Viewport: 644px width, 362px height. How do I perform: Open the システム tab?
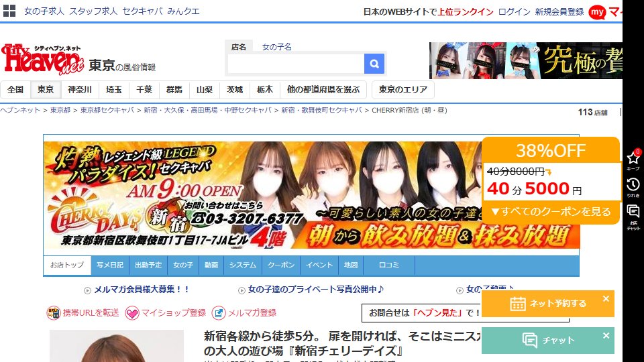[x=243, y=265]
